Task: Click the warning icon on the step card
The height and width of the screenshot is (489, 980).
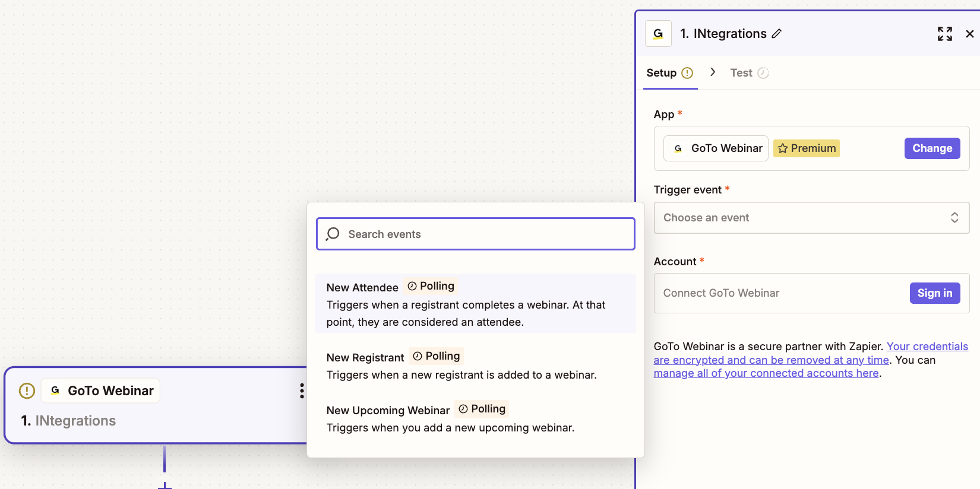Action: pyautogui.click(x=27, y=390)
